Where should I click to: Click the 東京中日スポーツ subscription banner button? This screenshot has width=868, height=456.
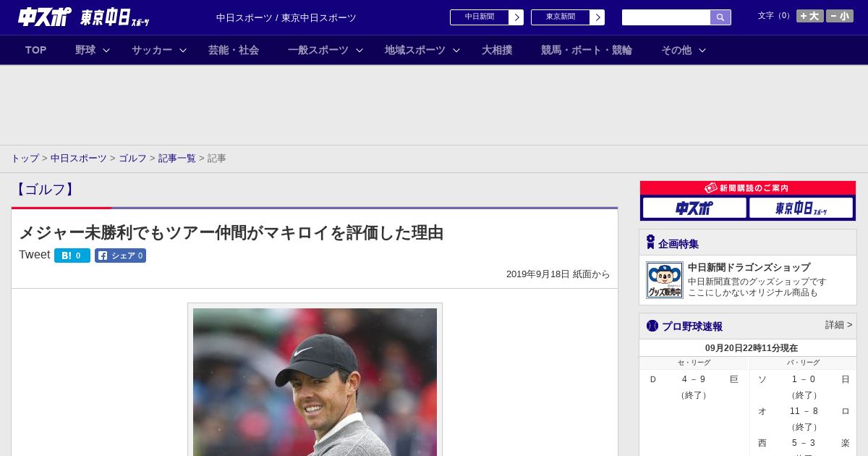801,208
